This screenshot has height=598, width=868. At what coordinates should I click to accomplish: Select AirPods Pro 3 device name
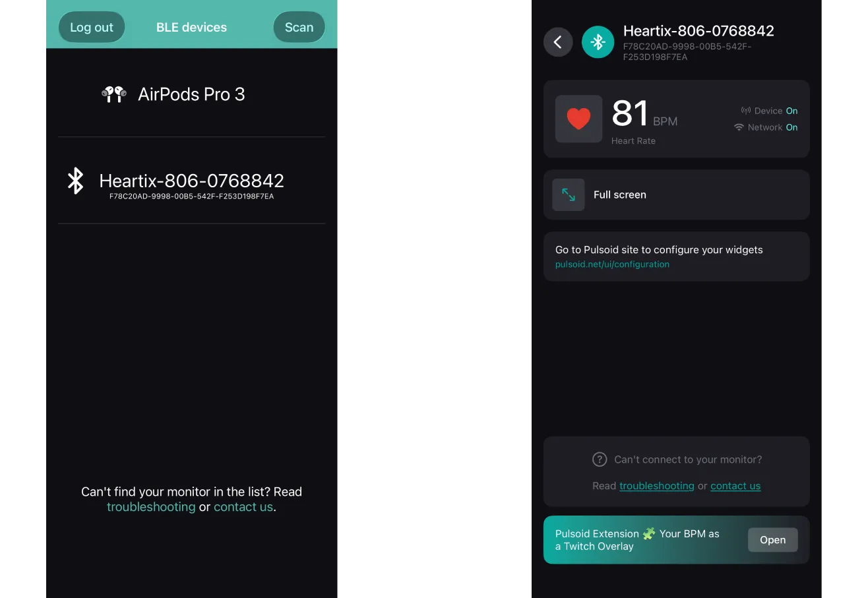point(191,94)
